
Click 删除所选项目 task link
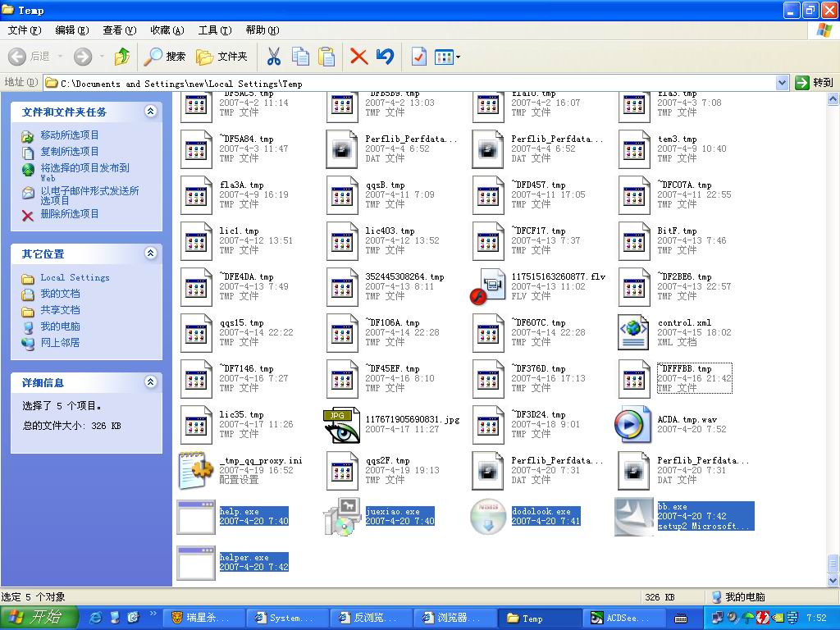click(x=70, y=214)
